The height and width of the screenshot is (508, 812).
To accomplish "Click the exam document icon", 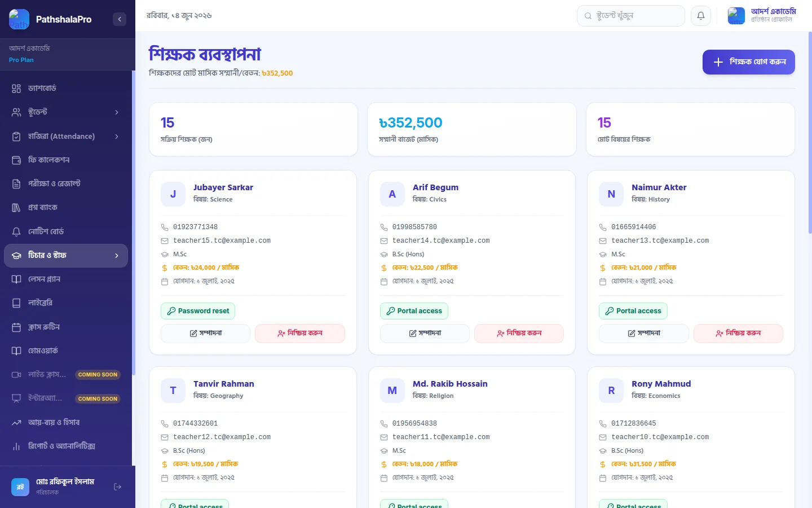I will click(x=16, y=184).
